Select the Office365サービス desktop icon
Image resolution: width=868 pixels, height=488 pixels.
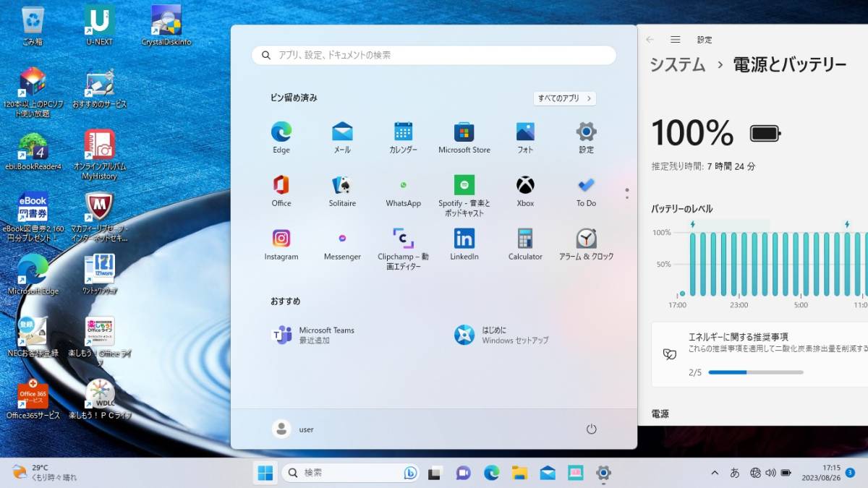tap(33, 400)
